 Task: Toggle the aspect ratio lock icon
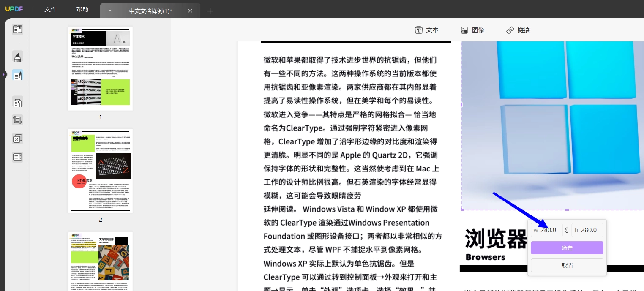[x=567, y=231]
